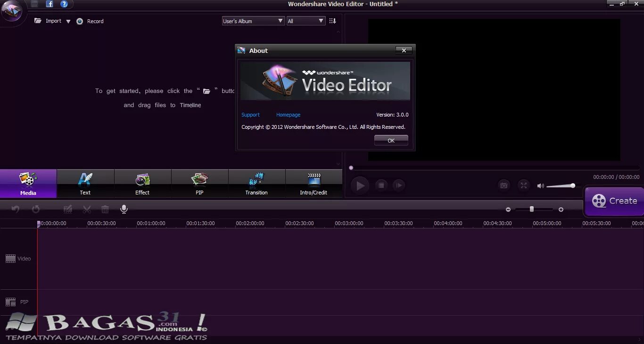Click the 00:00:00 / 00:00:00 time display
This screenshot has width=644, height=344.
coord(616,177)
